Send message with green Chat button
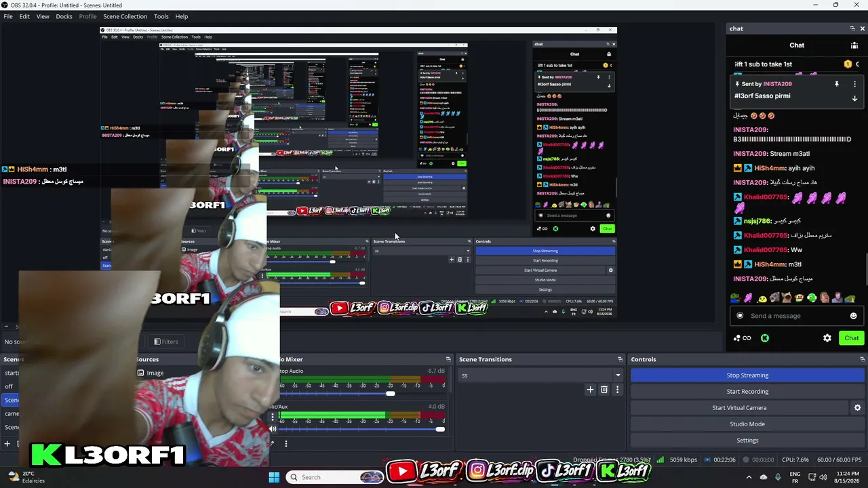 (x=852, y=338)
